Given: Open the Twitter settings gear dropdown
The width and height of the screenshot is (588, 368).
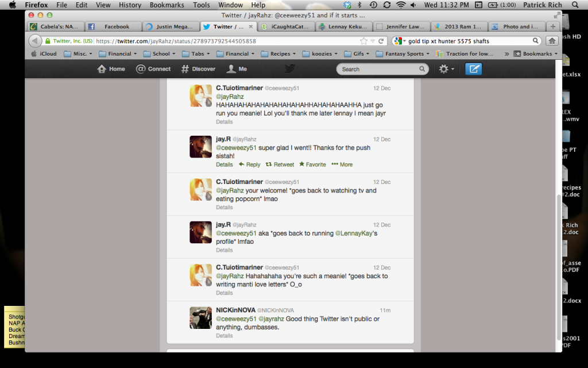Looking at the screenshot, I should click(x=445, y=68).
